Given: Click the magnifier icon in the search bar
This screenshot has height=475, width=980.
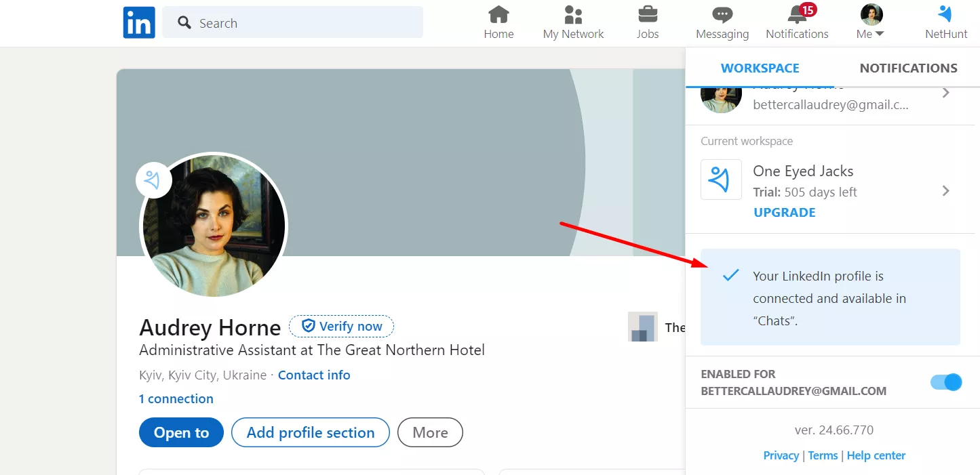Looking at the screenshot, I should pos(184,23).
